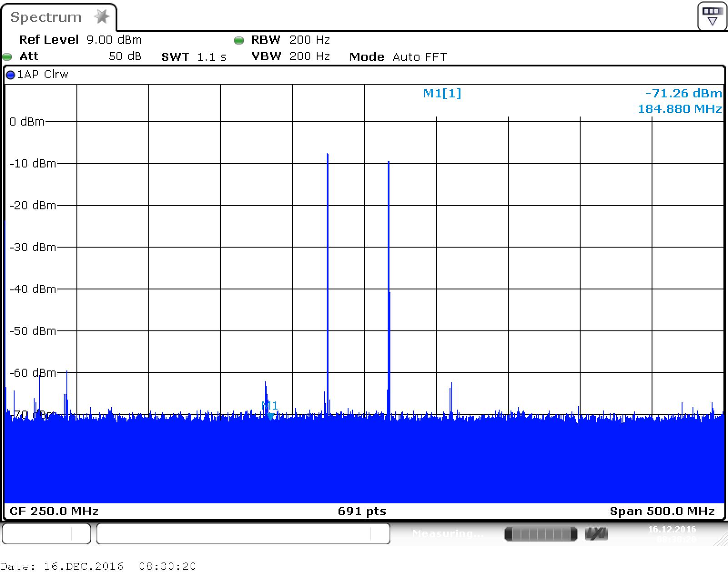Click the LXI status icon

tap(596, 533)
